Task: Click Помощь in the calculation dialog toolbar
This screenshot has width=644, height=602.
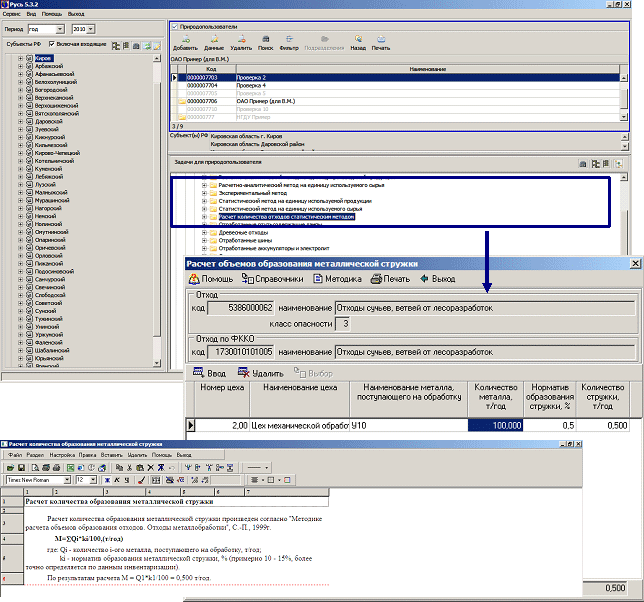Action: [212, 279]
